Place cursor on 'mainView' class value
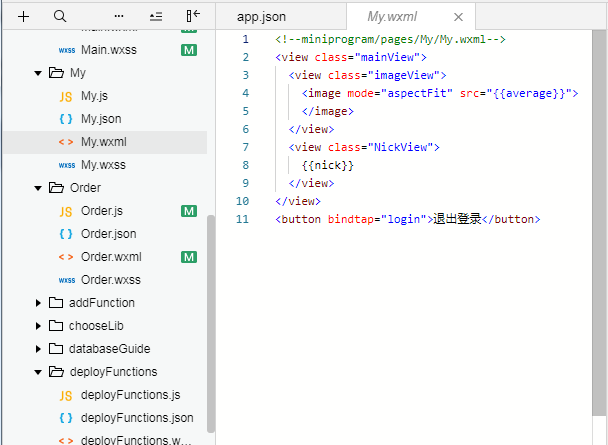Viewport: 608px width, 445px height. [387, 57]
